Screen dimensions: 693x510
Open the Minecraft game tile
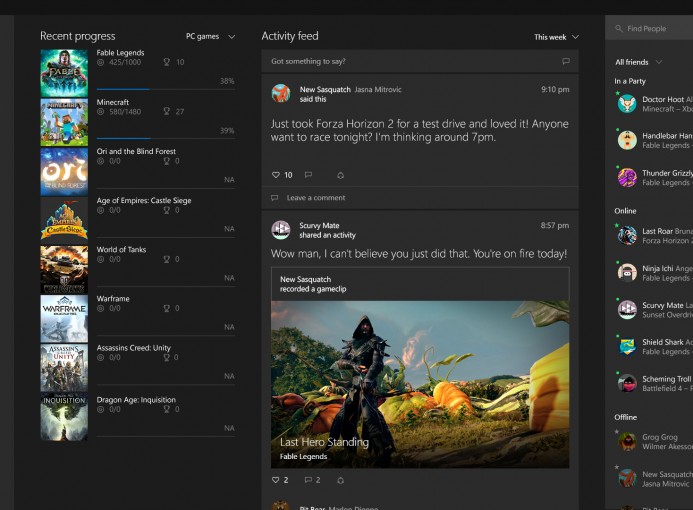pos(64,122)
